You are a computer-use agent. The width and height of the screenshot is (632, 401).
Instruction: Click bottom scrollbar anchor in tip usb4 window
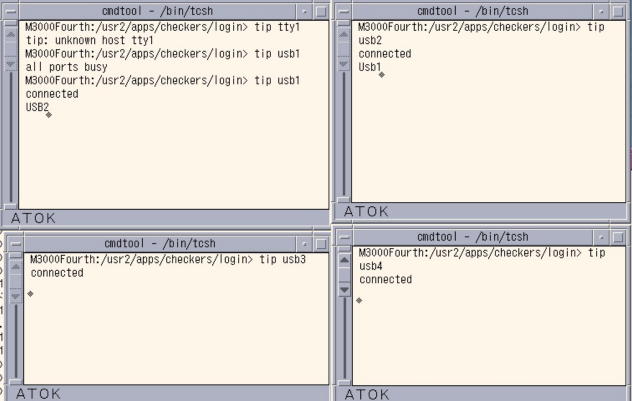344,382
